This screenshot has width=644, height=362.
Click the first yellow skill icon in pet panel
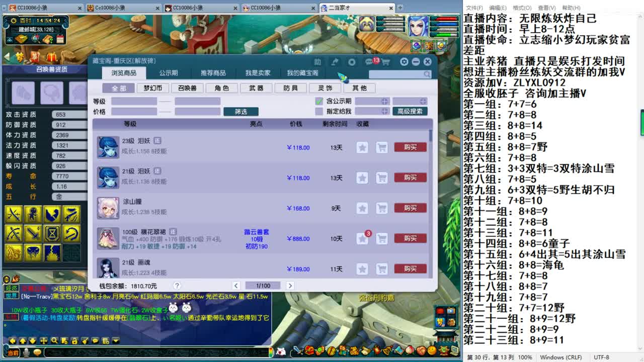coord(14,215)
